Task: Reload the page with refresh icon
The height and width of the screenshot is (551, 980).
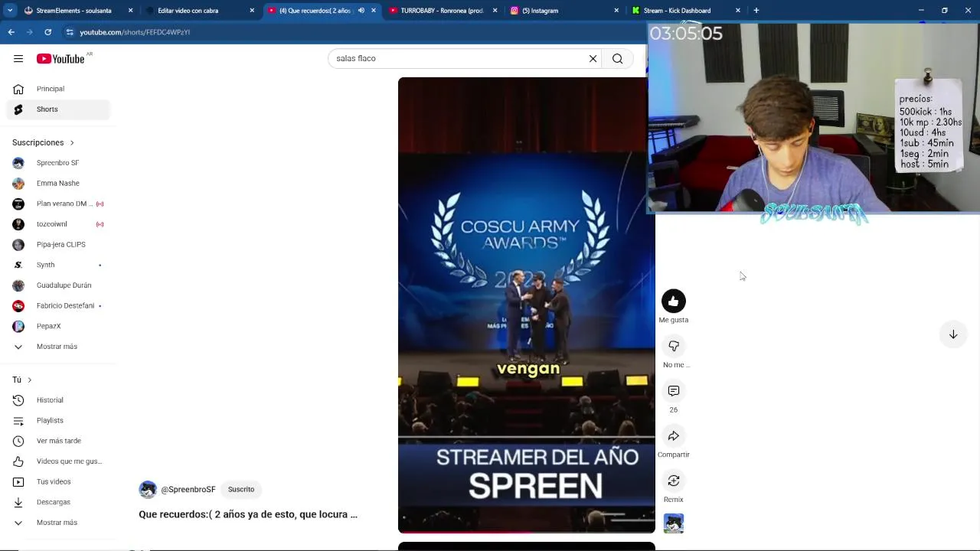Action: coord(47,32)
